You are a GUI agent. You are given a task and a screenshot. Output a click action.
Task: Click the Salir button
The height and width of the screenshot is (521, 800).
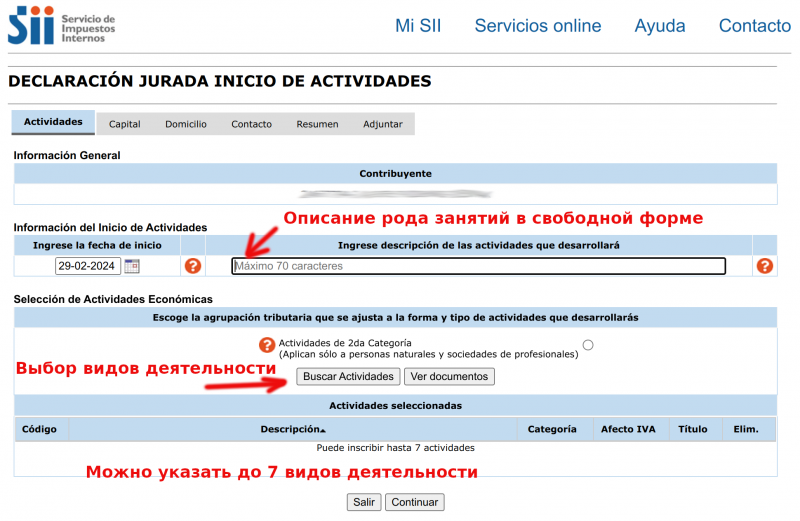point(364,502)
